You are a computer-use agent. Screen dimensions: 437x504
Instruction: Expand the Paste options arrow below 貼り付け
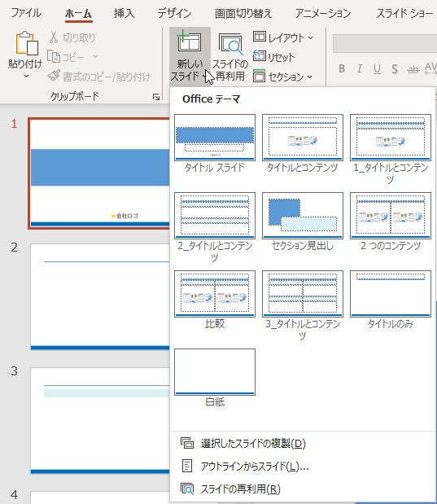[26, 77]
